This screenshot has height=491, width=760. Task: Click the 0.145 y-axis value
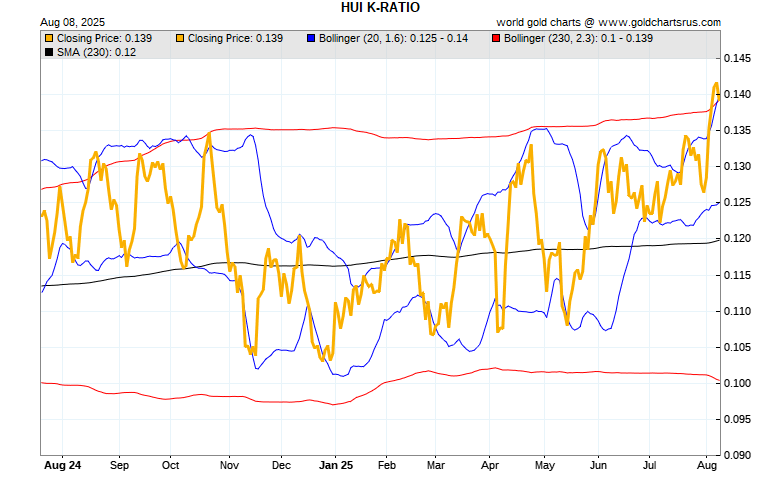click(739, 58)
